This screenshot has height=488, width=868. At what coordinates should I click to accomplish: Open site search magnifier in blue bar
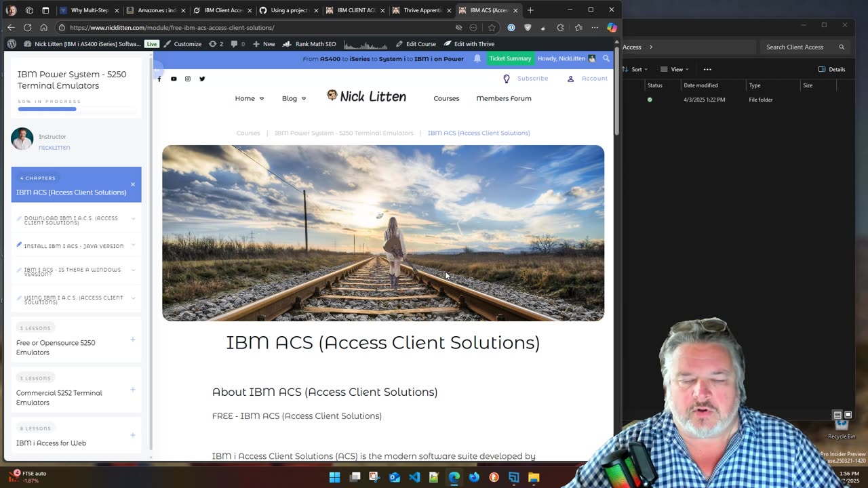(606, 58)
